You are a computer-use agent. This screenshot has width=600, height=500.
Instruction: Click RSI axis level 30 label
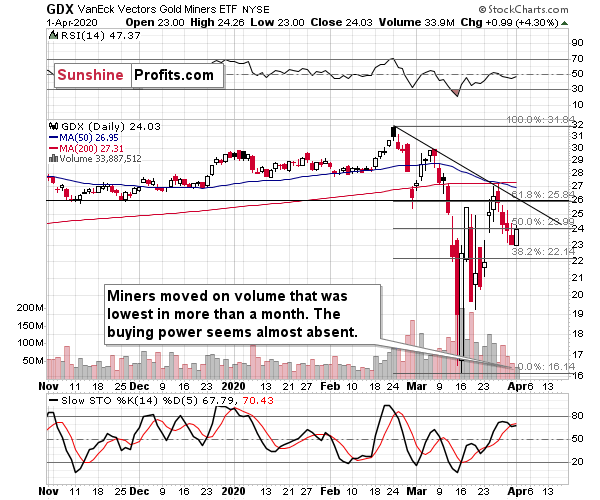577,89
